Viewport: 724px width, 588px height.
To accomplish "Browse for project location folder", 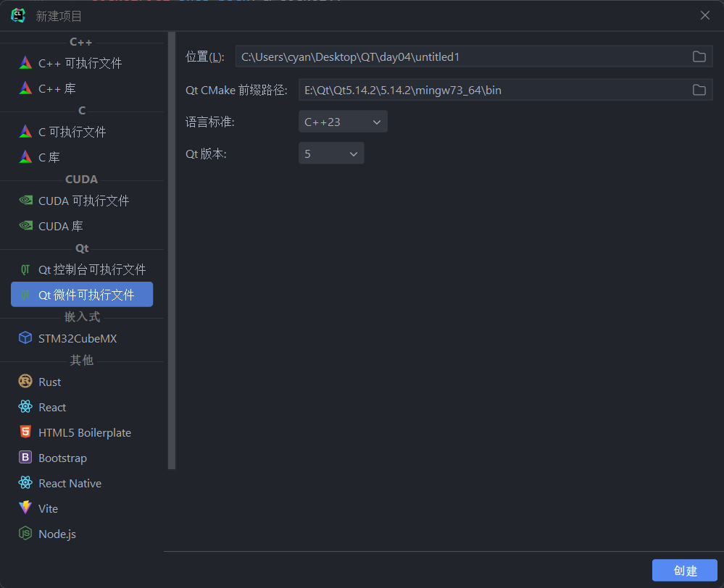I will point(699,56).
